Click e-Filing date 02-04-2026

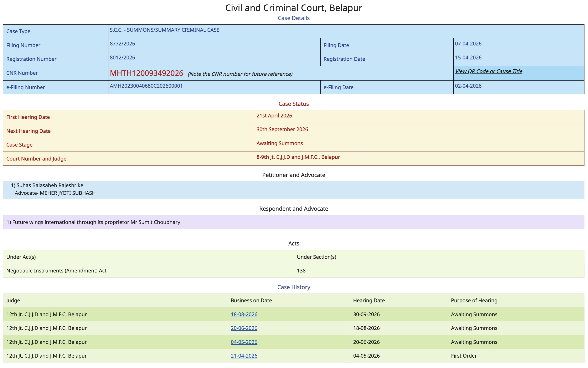pyautogui.click(x=468, y=86)
